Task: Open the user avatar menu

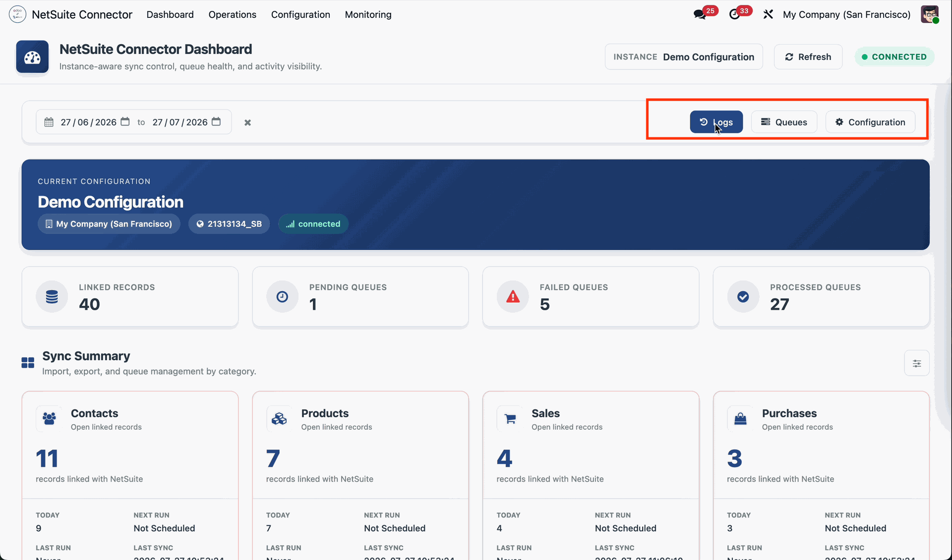Action: (930, 14)
